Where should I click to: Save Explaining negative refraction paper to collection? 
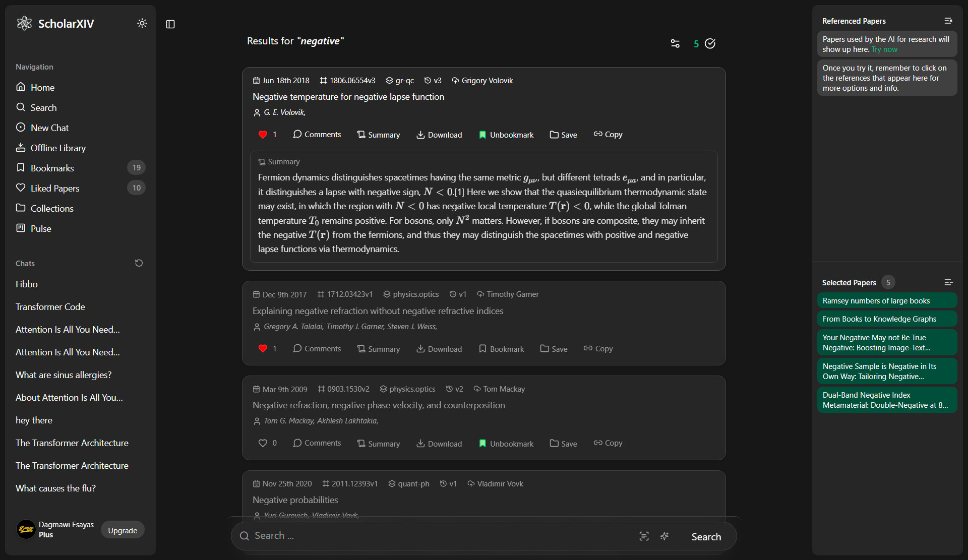pos(554,349)
